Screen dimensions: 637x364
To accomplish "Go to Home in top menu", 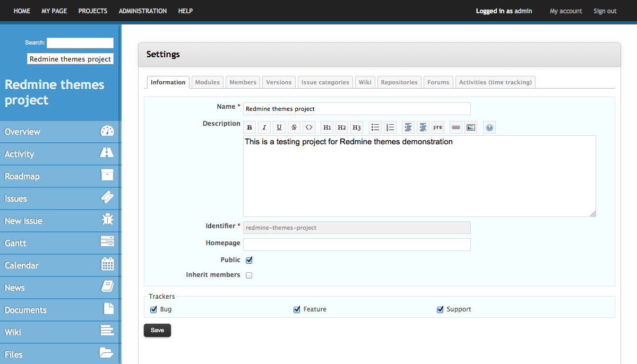I will (22, 11).
